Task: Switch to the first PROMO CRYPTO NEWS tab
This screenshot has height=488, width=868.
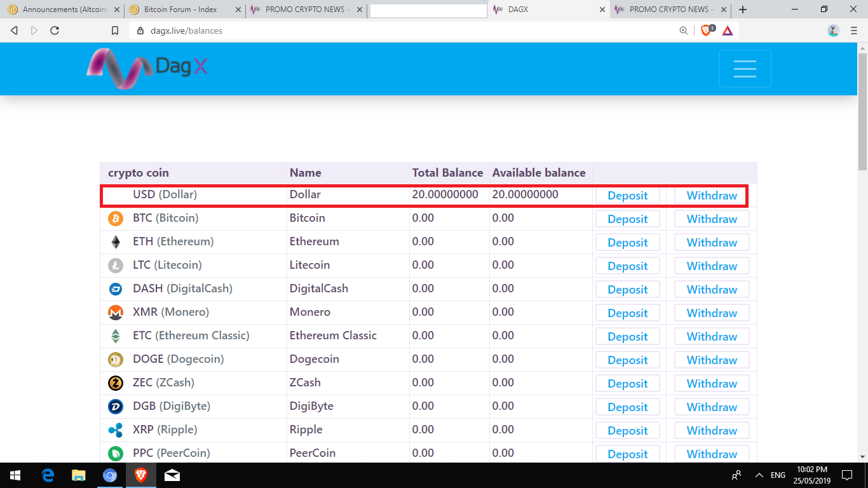Action: pos(306,10)
